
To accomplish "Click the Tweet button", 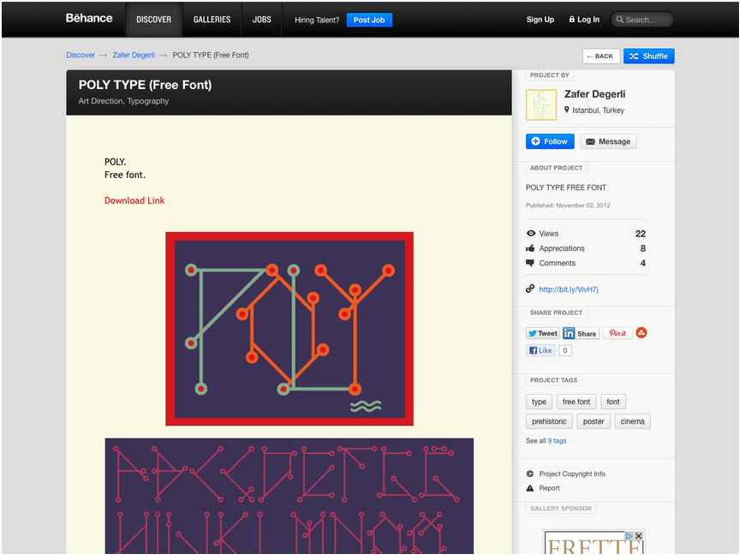I will (542, 333).
